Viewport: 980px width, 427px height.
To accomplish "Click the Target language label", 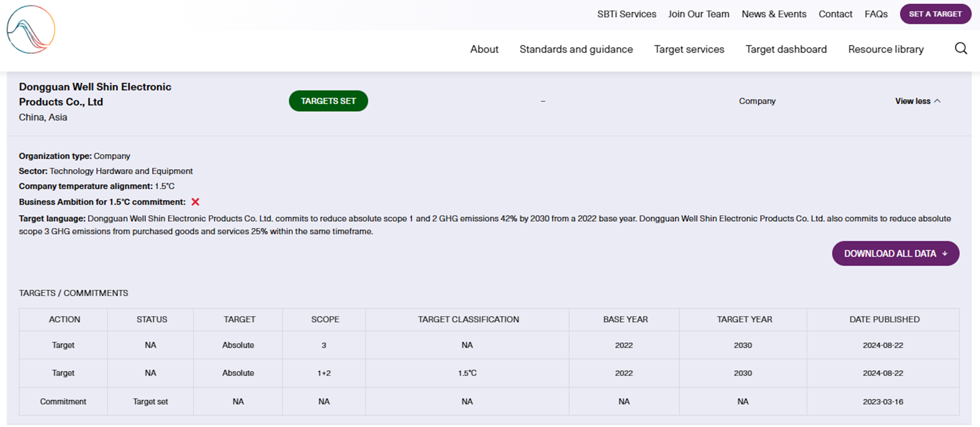I will click(52, 219).
